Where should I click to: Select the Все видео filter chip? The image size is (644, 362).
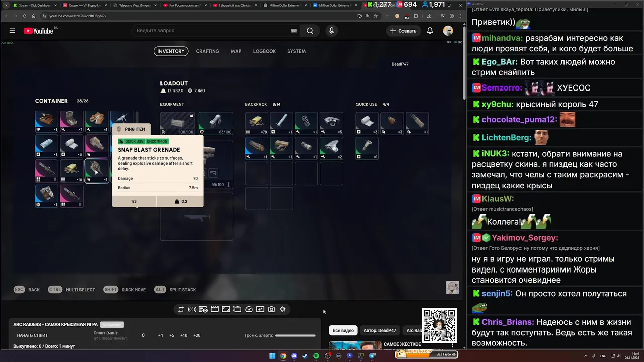pyautogui.click(x=343, y=330)
